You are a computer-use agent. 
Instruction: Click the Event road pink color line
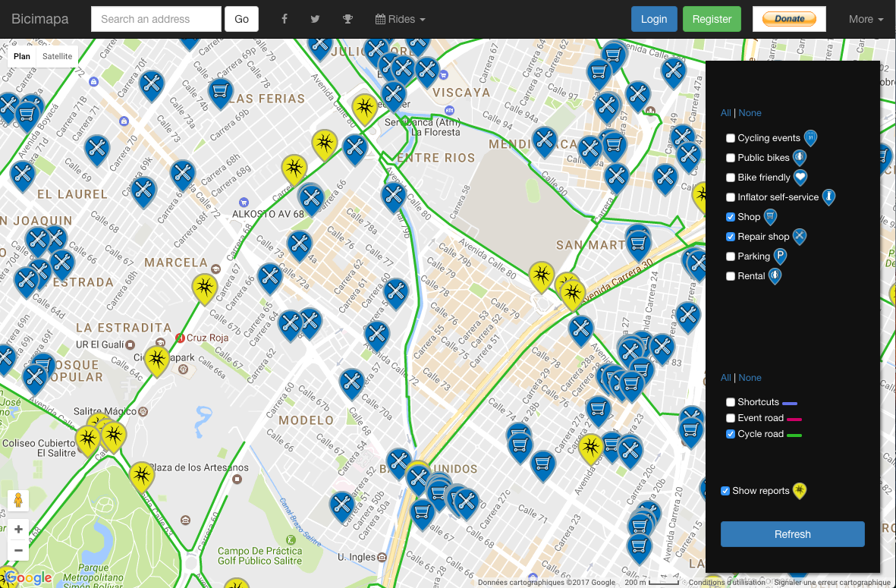coord(794,419)
